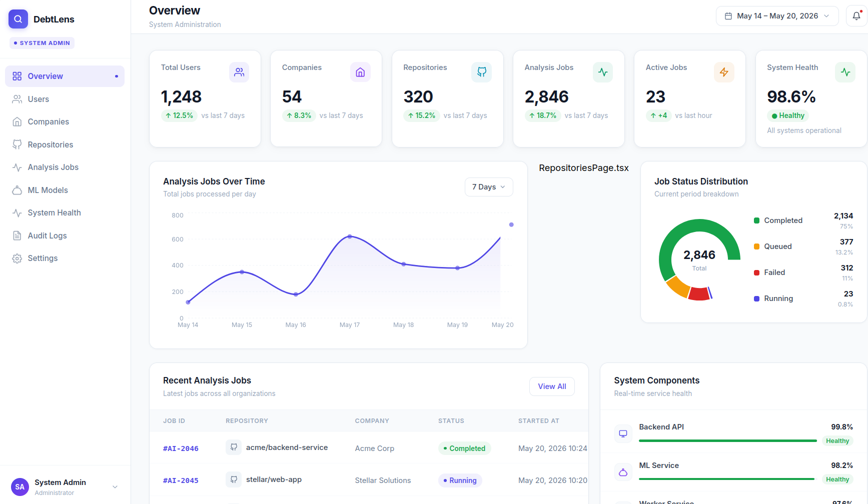Click the Active Jobs lightning icon
Image resolution: width=868 pixels, height=504 pixels.
(724, 72)
